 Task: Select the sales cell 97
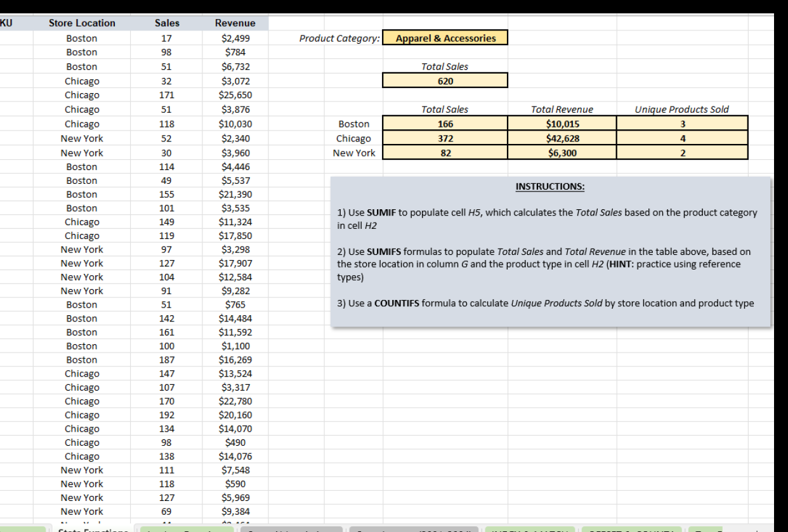point(167,249)
